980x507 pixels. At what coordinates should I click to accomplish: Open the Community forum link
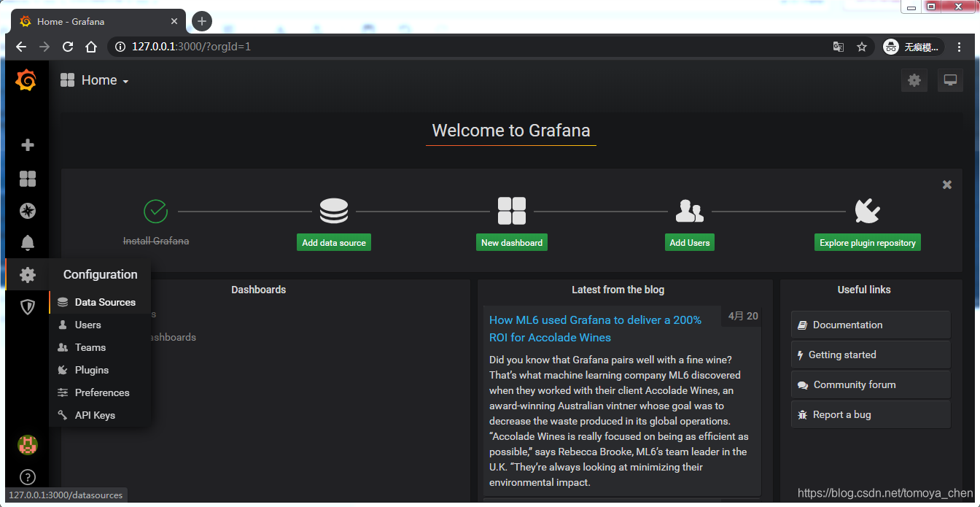(871, 384)
